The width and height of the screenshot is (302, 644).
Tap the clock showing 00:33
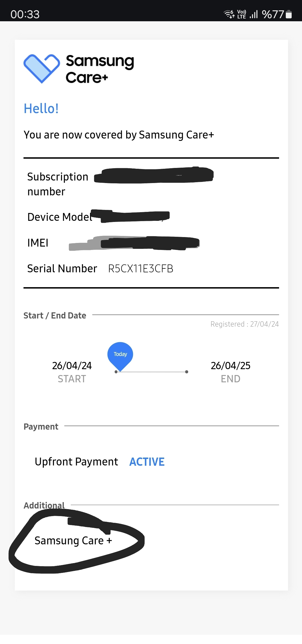coord(25,14)
